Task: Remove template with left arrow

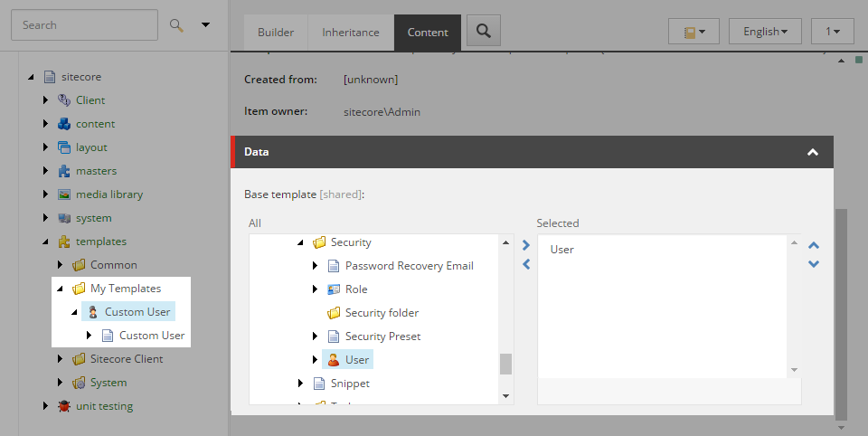Action: click(526, 265)
